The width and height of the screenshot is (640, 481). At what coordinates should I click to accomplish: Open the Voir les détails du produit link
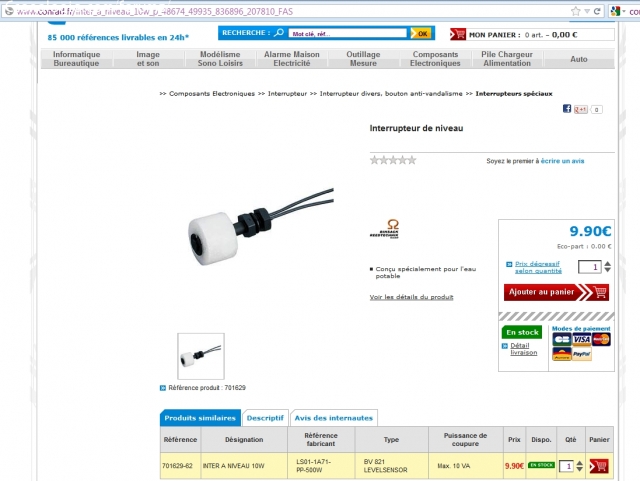(x=411, y=297)
